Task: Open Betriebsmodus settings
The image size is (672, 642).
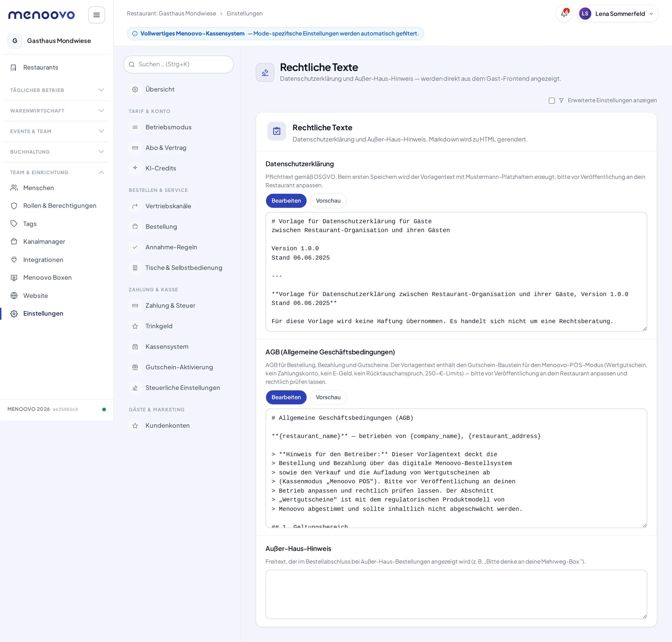Action: point(178,127)
